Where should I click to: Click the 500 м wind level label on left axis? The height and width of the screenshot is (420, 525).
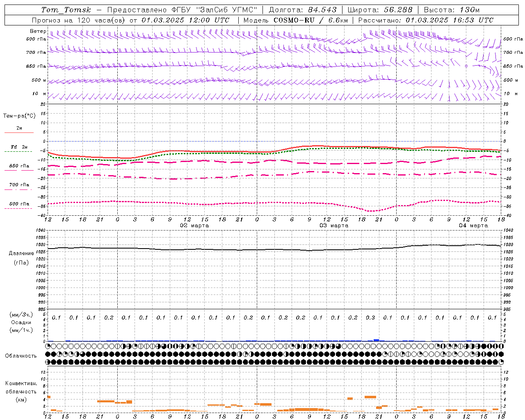coord(39,80)
